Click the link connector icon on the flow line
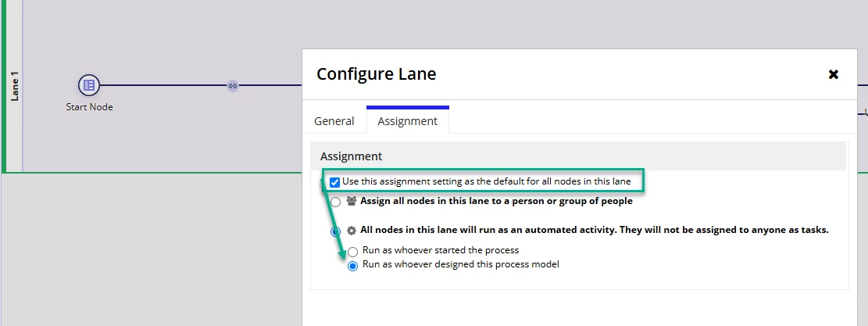The image size is (868, 326). [x=233, y=86]
